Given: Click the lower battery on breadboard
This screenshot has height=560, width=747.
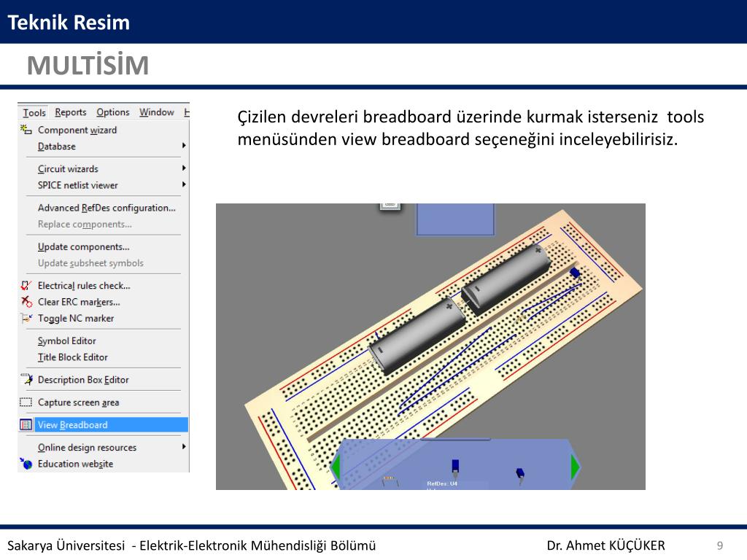Looking at the screenshot, I should (x=417, y=335).
